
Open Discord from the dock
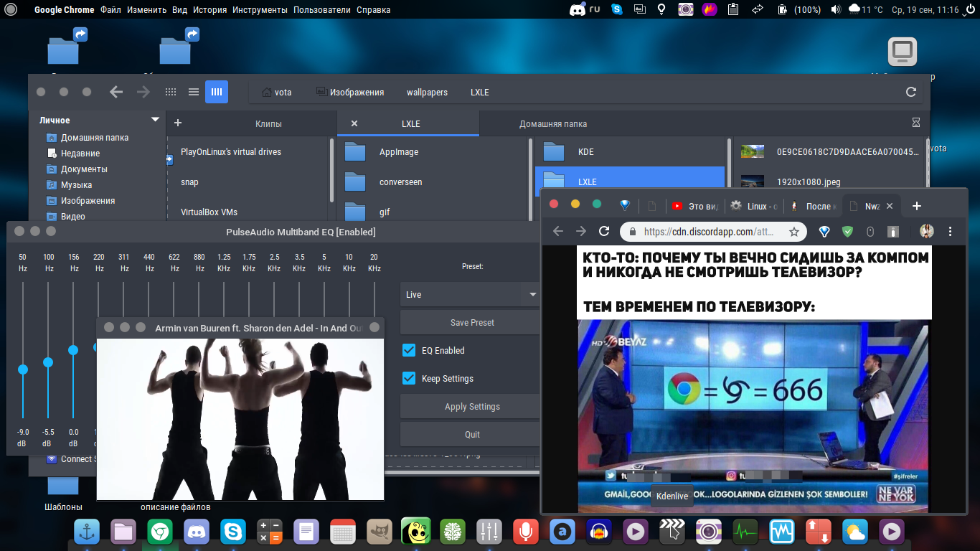pyautogui.click(x=197, y=532)
